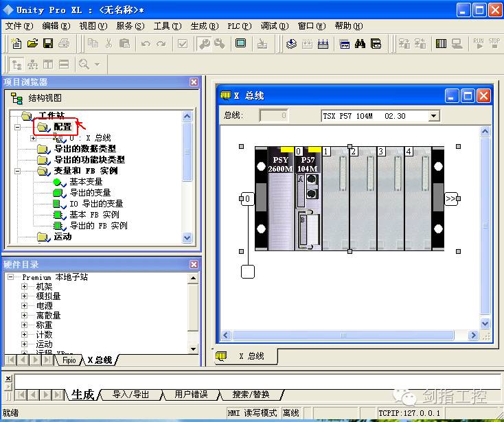Open the 调试(D) menu
Screen dimensions: 504x422
[275, 25]
